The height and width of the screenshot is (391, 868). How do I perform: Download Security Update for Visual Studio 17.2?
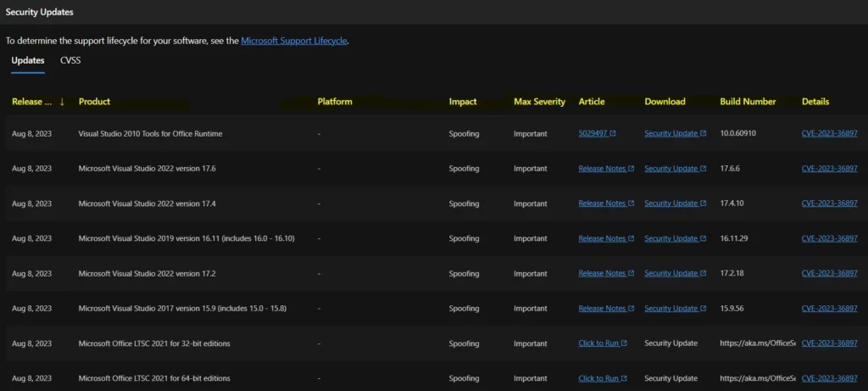point(670,273)
